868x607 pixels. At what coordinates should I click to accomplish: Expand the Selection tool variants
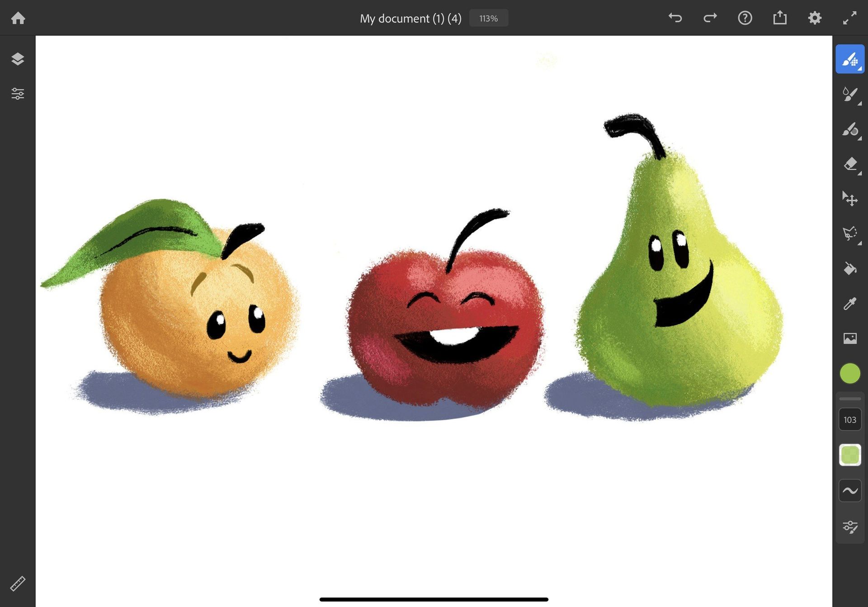(x=860, y=244)
